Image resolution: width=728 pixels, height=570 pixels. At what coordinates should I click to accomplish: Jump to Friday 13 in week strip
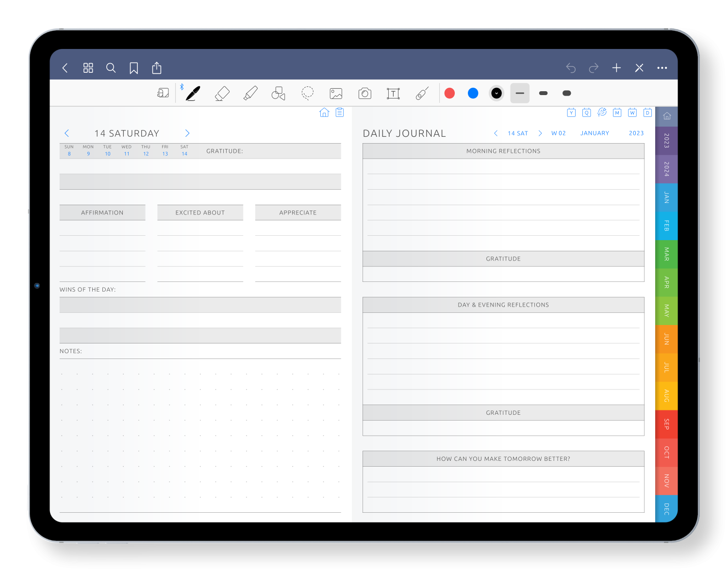(x=165, y=150)
